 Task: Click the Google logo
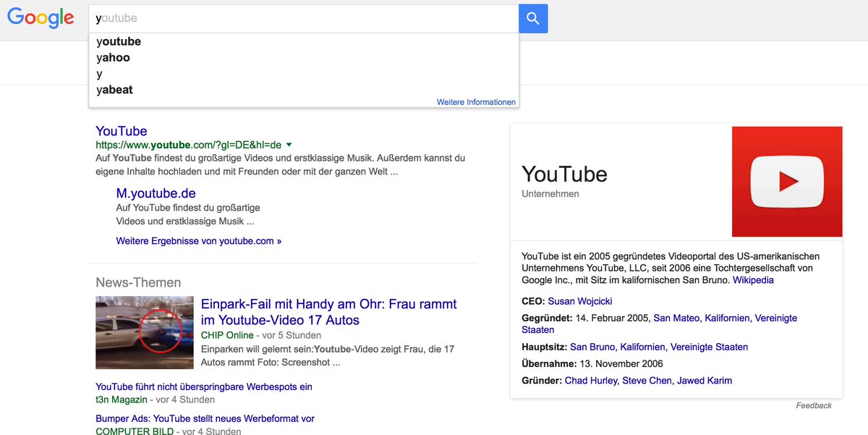tap(41, 18)
